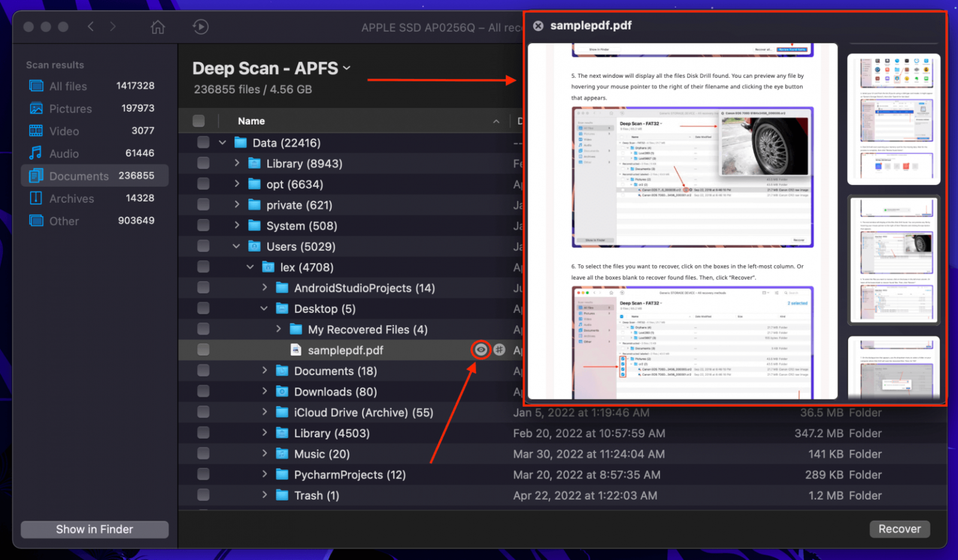Click the back navigation arrow
Image resolution: width=958 pixels, height=560 pixels.
90,27
